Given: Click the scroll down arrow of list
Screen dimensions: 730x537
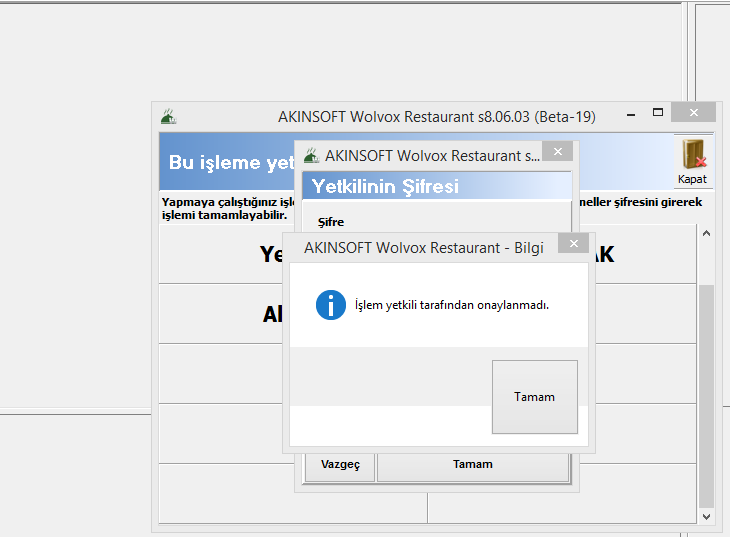Looking at the screenshot, I should tap(706, 517).
